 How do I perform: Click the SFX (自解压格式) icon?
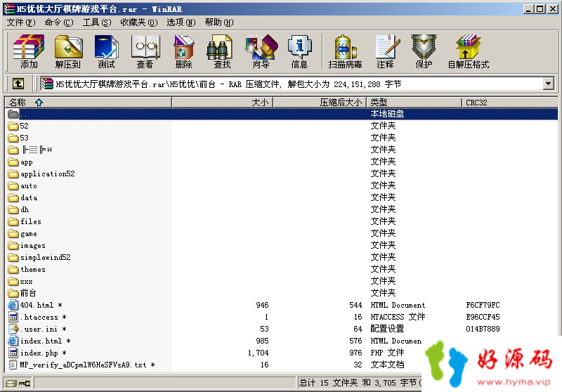pos(469,51)
